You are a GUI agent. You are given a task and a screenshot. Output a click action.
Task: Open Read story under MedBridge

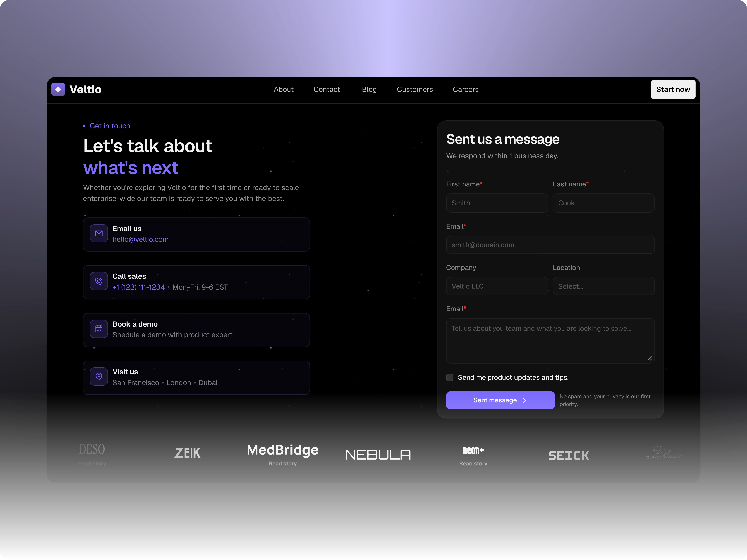coord(283,464)
